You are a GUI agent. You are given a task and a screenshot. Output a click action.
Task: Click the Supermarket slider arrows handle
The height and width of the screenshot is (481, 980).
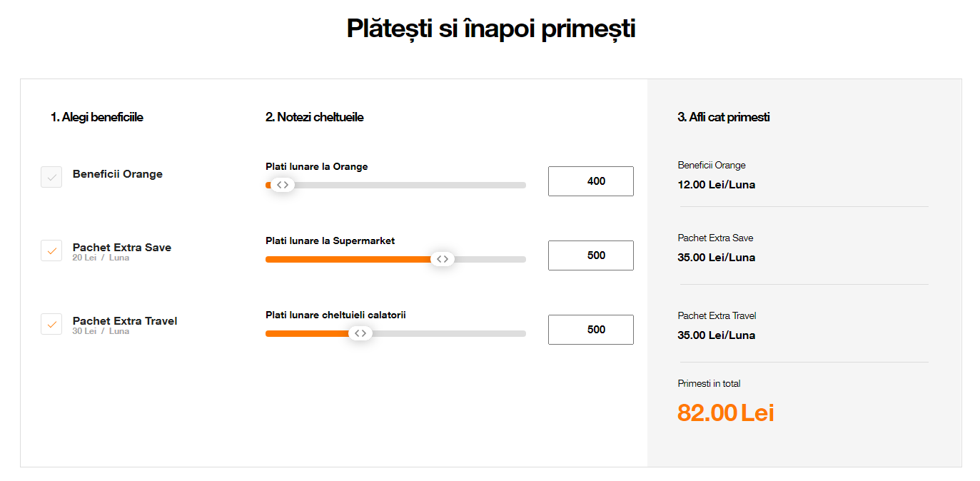tap(443, 259)
